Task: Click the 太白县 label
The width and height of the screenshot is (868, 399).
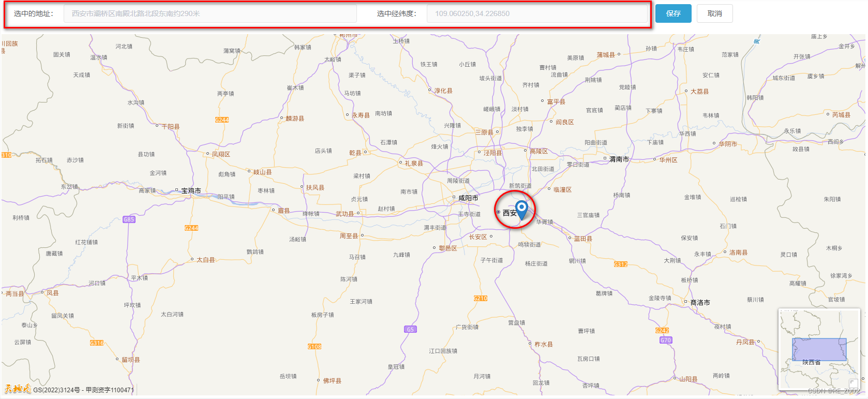Action: point(206,260)
